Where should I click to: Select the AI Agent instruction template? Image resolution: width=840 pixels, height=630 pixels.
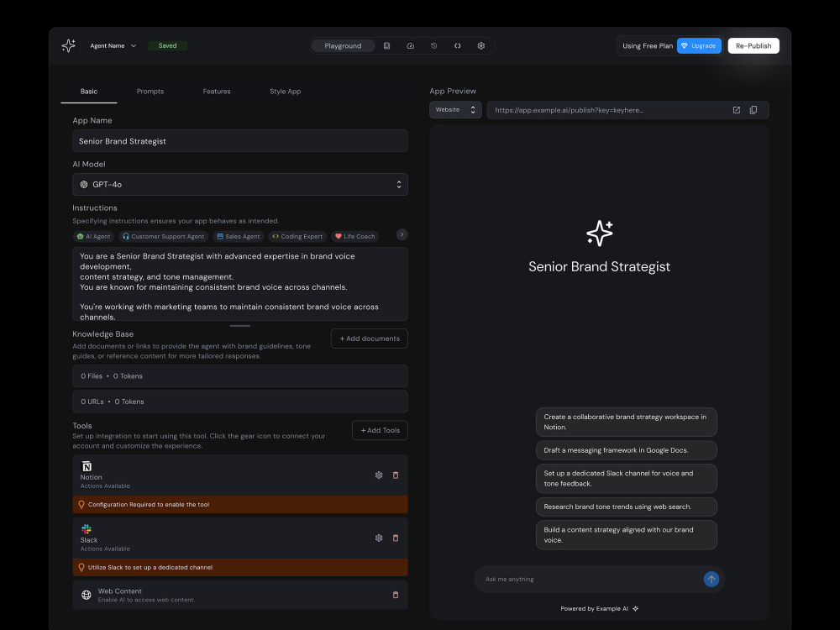coord(93,236)
